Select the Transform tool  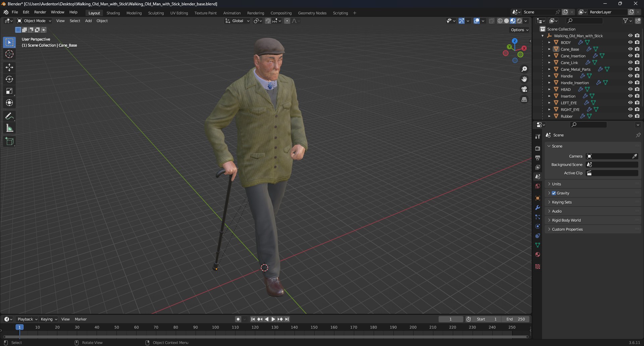[9, 103]
